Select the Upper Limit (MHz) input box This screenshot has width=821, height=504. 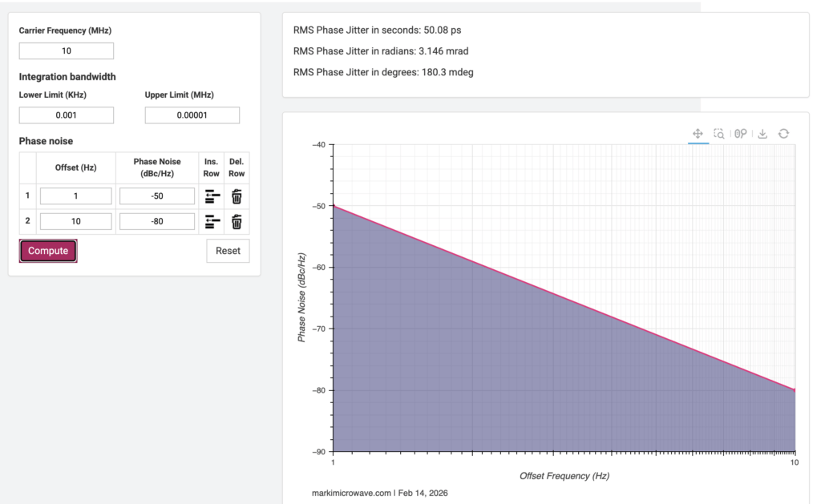(x=192, y=115)
